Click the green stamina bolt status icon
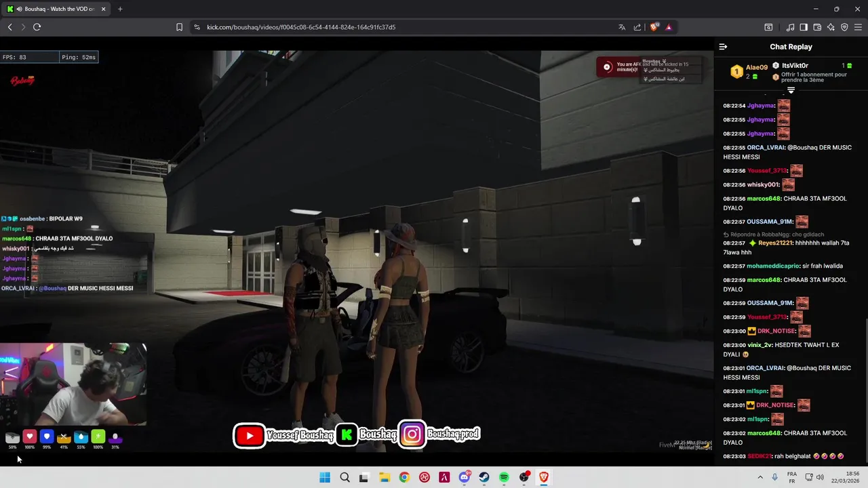The height and width of the screenshot is (488, 868). [98, 436]
